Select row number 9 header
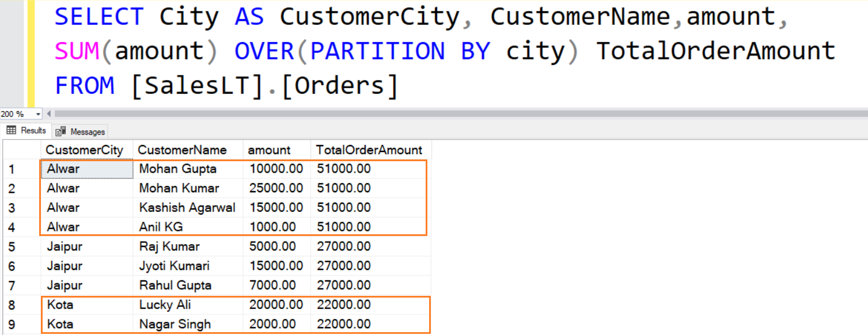This screenshot has width=868, height=335. click(21, 324)
